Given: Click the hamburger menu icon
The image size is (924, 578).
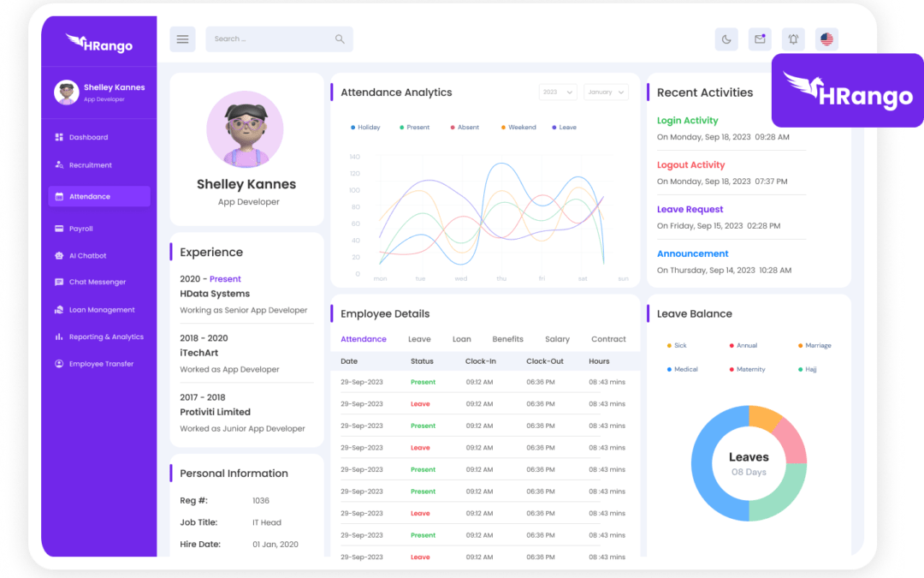Looking at the screenshot, I should click(x=182, y=39).
